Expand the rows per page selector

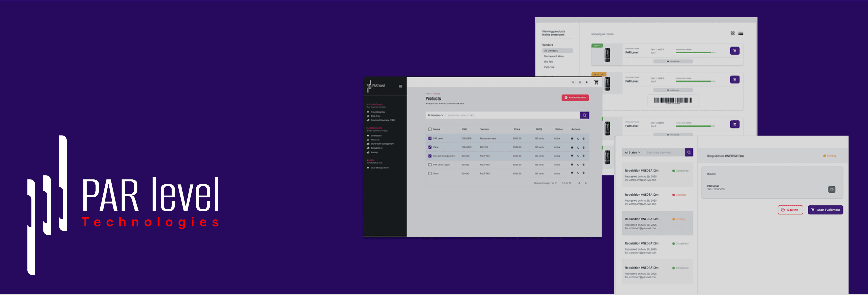[554, 183]
